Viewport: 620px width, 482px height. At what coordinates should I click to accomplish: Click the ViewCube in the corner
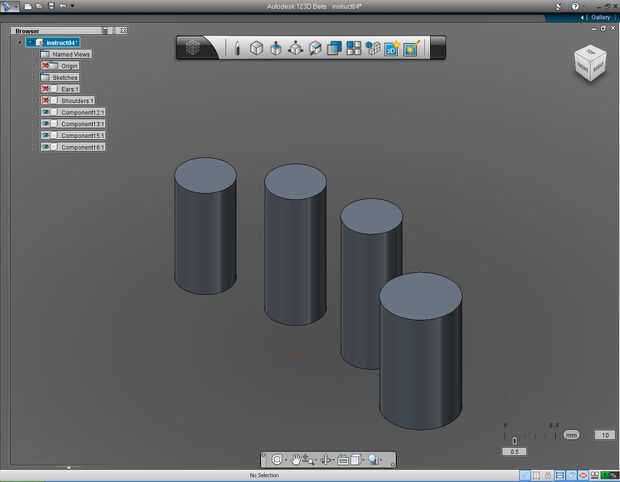tap(590, 62)
